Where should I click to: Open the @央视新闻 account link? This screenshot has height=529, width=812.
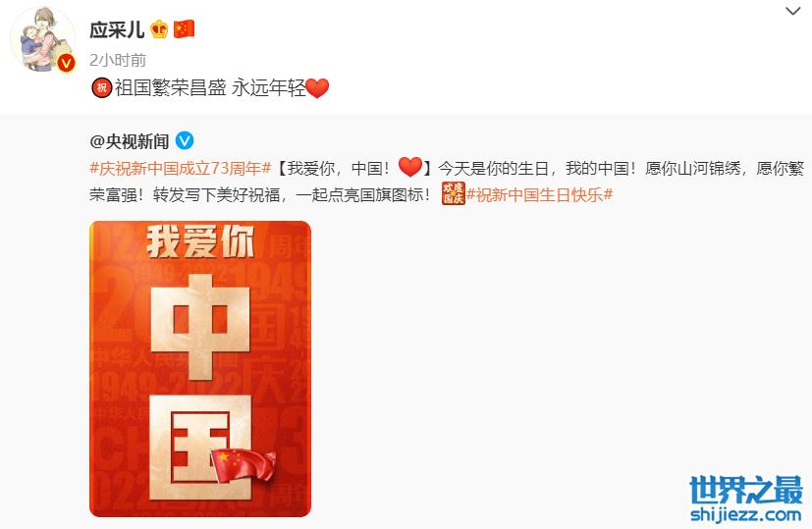[130, 141]
